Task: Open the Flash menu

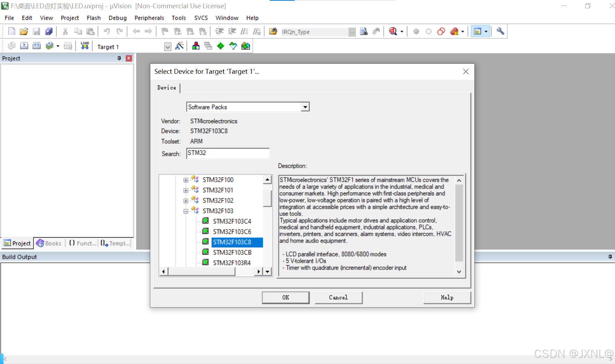Action: click(x=93, y=18)
